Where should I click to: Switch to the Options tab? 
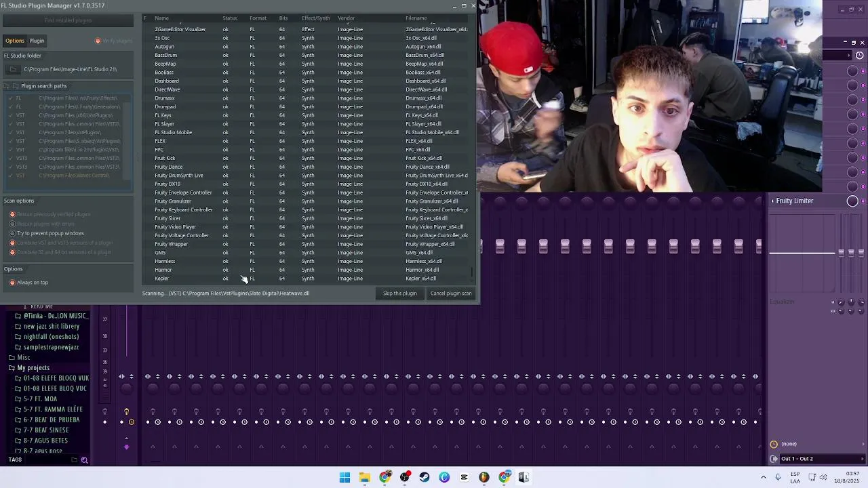15,41
